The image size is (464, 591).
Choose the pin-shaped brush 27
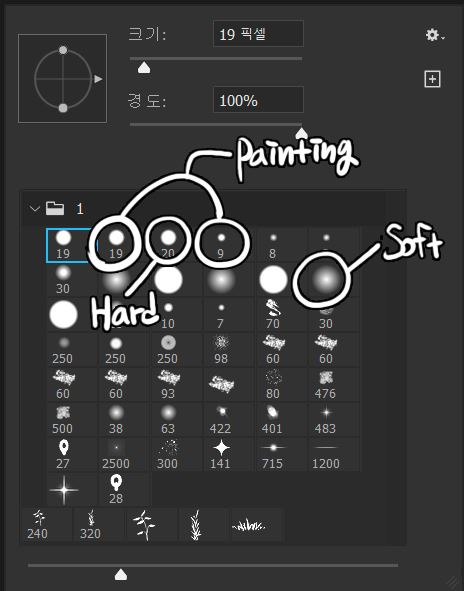63,455
